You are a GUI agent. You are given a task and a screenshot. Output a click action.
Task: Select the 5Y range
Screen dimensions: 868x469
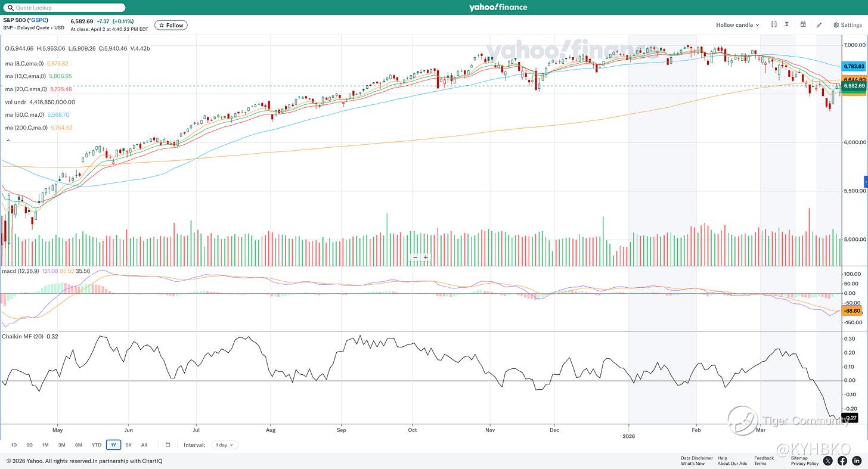tap(128, 445)
